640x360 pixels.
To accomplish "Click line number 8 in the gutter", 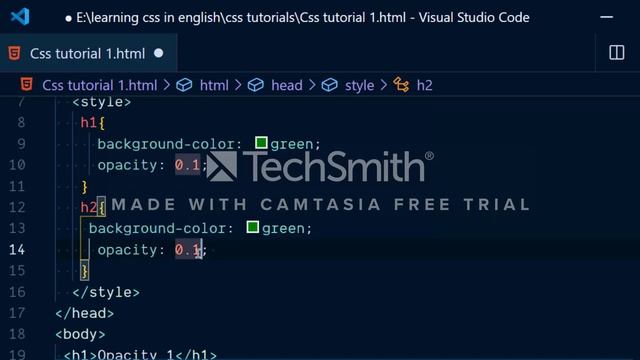I will coord(21,122).
